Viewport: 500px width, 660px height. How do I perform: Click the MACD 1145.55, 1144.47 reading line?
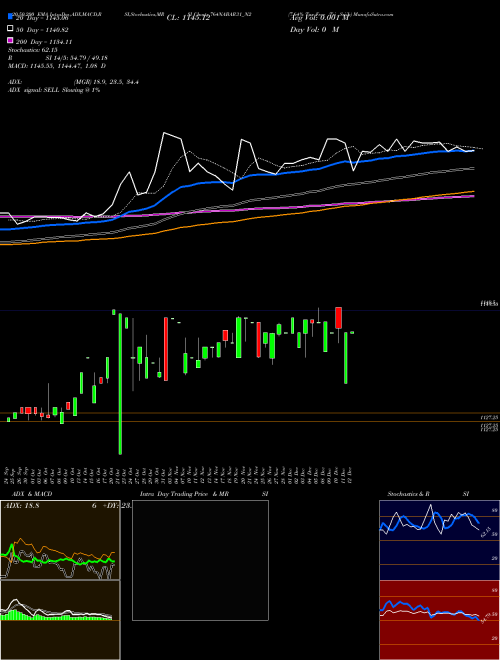(57, 66)
